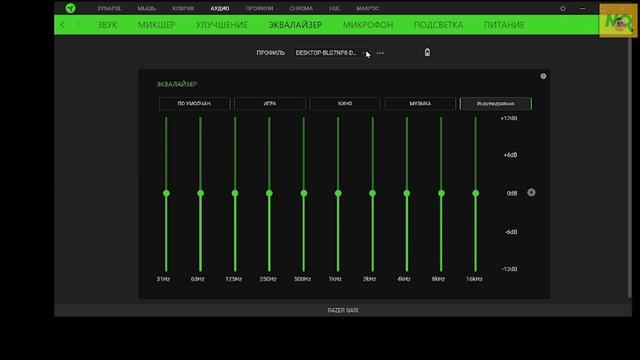Switch to the МИКРОФОН tab

click(368, 25)
